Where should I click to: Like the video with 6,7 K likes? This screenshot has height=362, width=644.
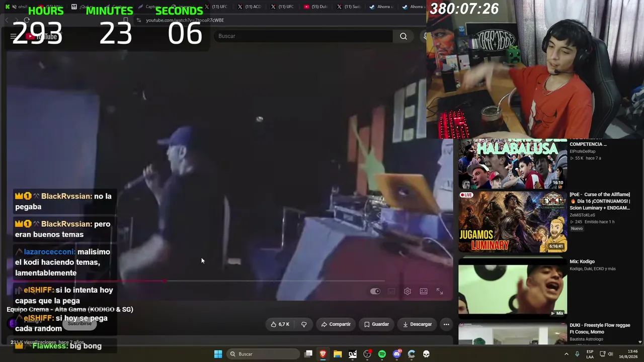click(x=280, y=324)
